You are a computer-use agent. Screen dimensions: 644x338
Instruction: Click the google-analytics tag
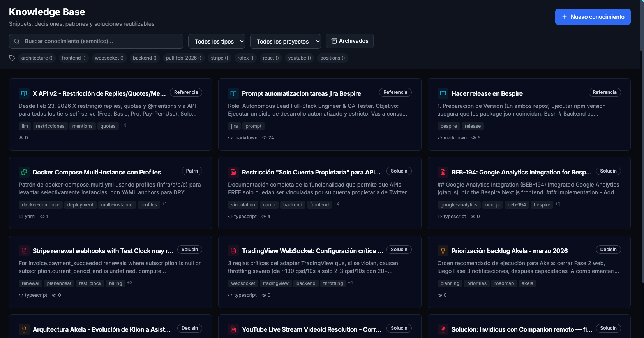[459, 205]
